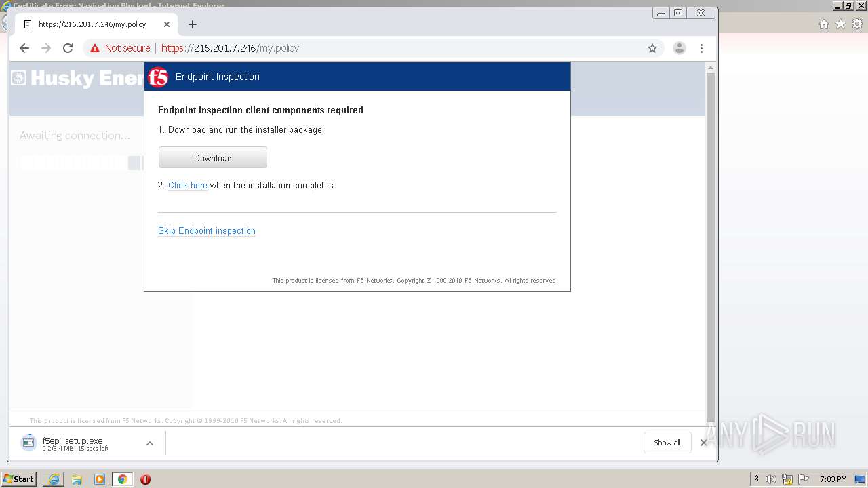Maximize the Chrome window
Image resolution: width=868 pixels, height=488 pixels.
tap(678, 13)
